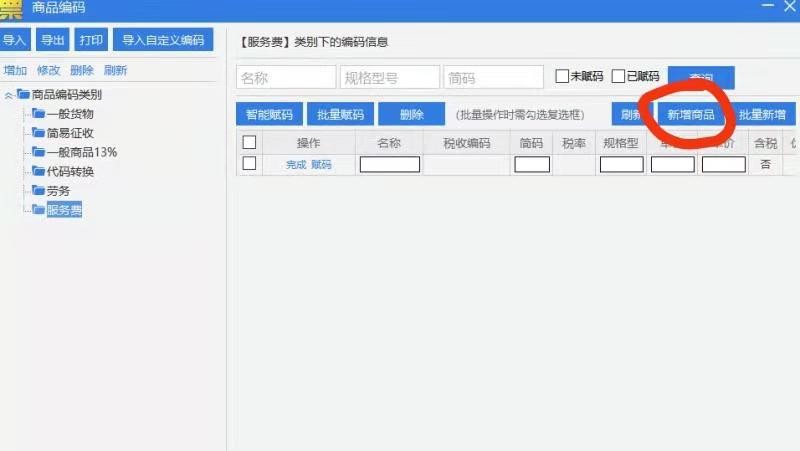Viewport: 800px width, 451px height.
Task: Focus the 名称 search input field
Action: point(286,78)
